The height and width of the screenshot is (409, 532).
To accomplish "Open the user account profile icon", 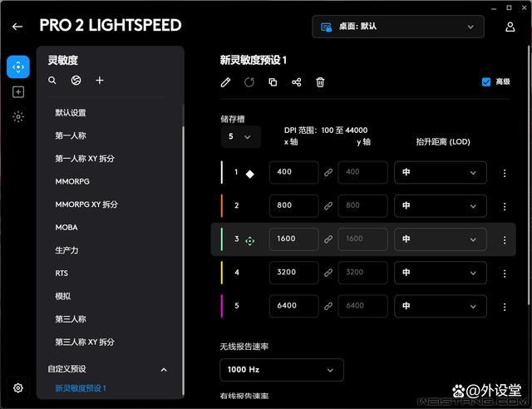I will tap(510, 27).
